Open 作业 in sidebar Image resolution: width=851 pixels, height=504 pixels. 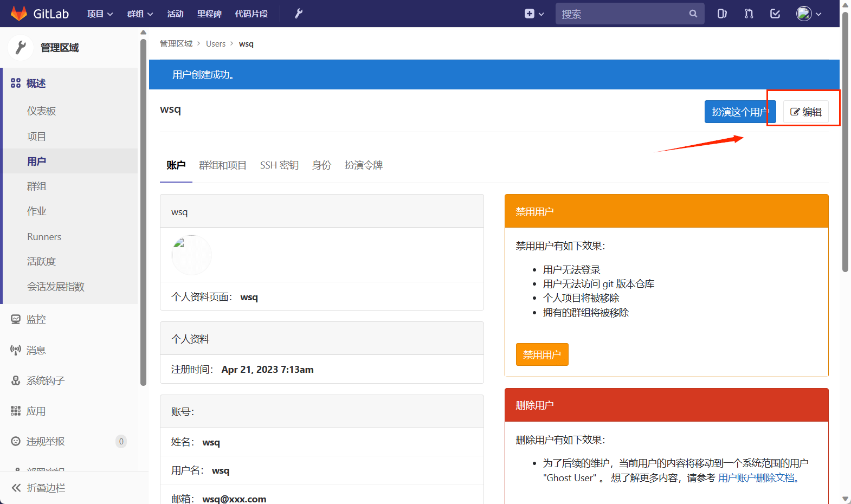(x=36, y=211)
